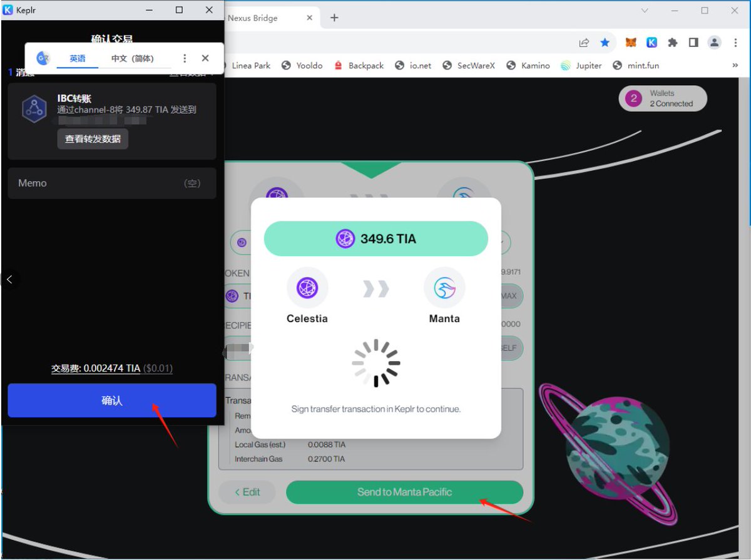This screenshot has height=560, width=751.
Task: Click Send to Manta Pacific button
Action: point(404,492)
